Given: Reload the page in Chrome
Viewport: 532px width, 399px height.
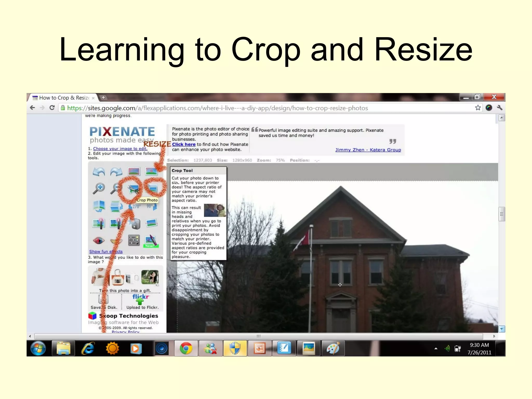Looking at the screenshot, I should [52, 108].
